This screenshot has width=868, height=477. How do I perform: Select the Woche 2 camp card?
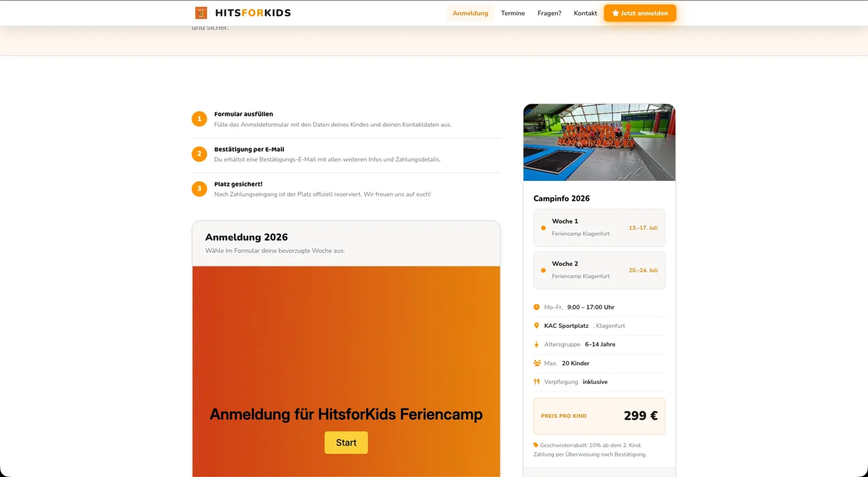click(599, 270)
